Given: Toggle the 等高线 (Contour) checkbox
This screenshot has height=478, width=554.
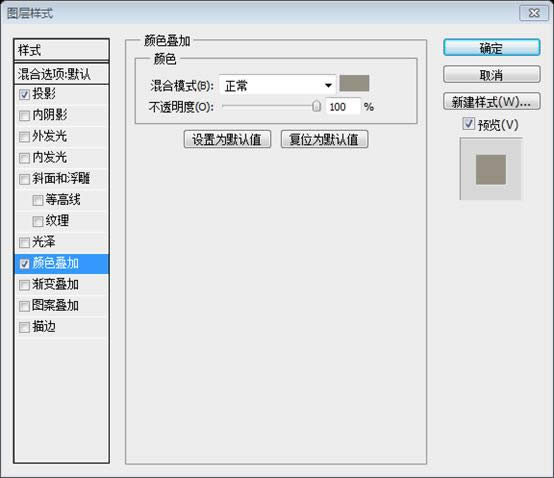Looking at the screenshot, I should 37,200.
